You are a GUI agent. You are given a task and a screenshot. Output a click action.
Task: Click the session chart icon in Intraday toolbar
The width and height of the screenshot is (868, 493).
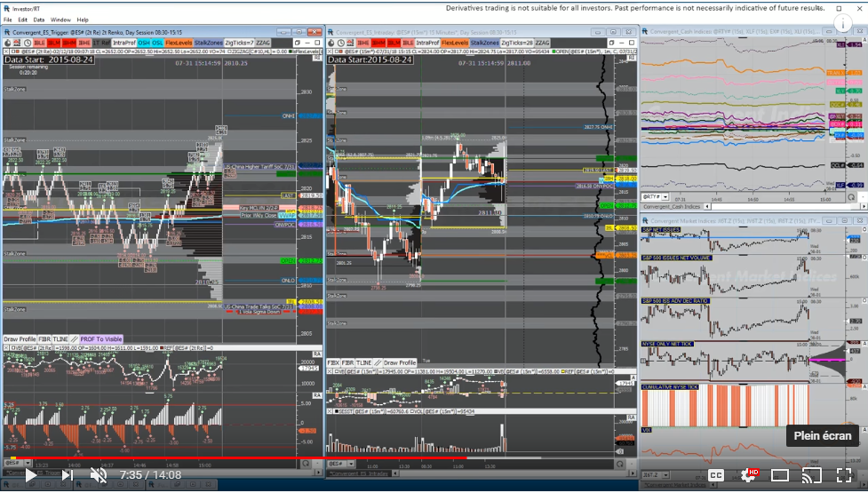point(350,43)
